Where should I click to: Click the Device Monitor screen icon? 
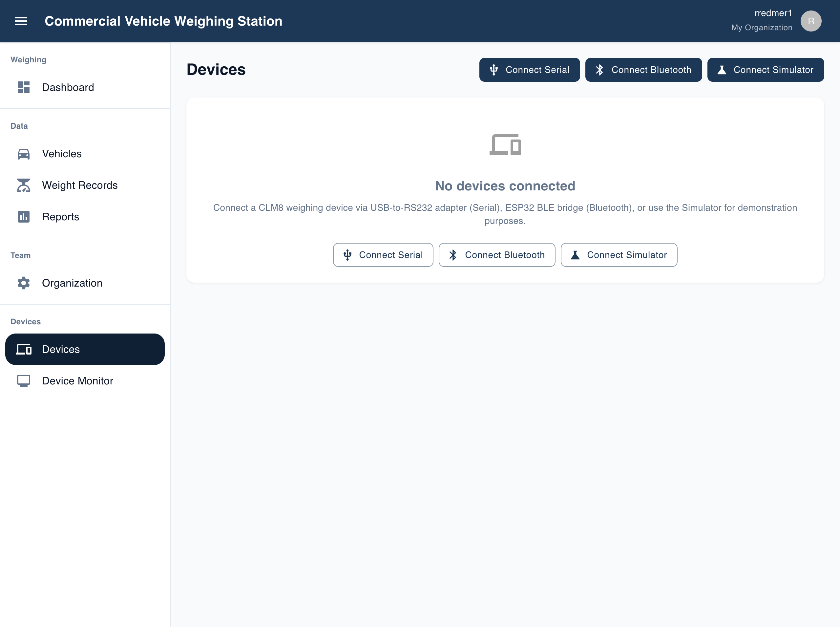coord(24,381)
